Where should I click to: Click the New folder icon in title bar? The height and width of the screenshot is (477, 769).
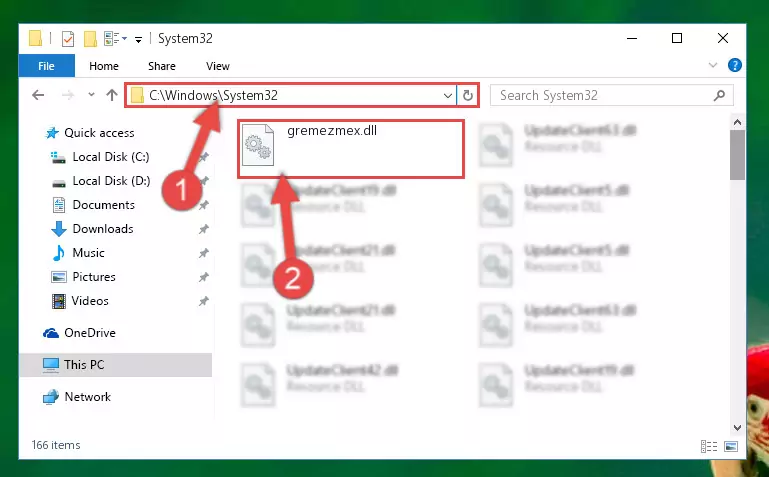click(90, 38)
